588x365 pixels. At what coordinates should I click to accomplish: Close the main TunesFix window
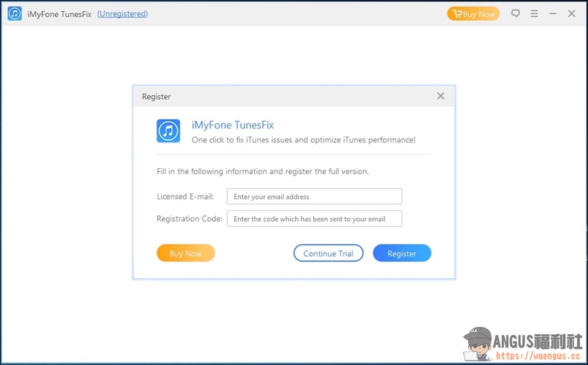(572, 14)
